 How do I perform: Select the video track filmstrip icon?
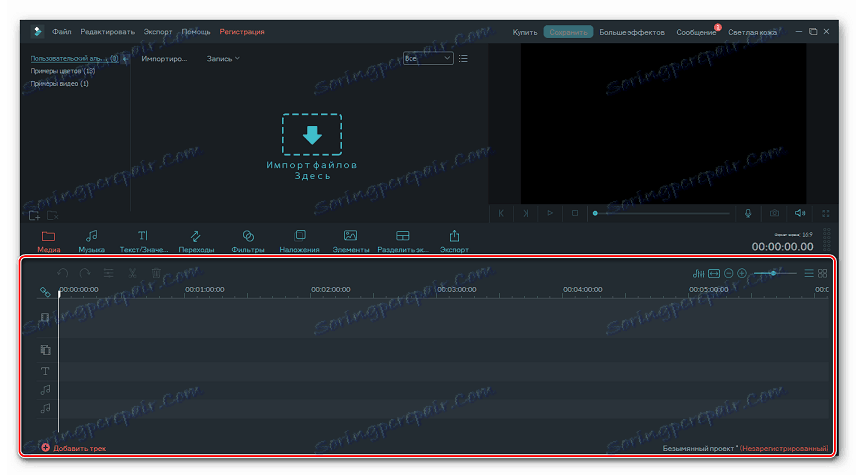(x=45, y=318)
